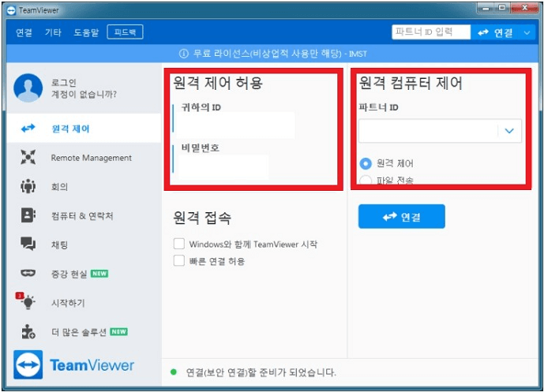Click the free license banner text
The height and width of the screenshot is (392, 544).
280,54
